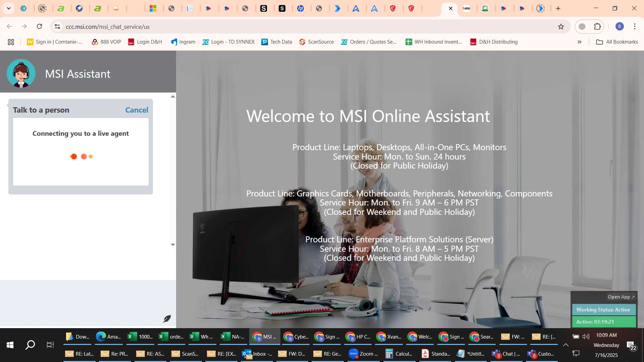This screenshot has height=362, width=644.
Task: Open the Excel orde... workbook taskbar item
Action: [x=171, y=337]
